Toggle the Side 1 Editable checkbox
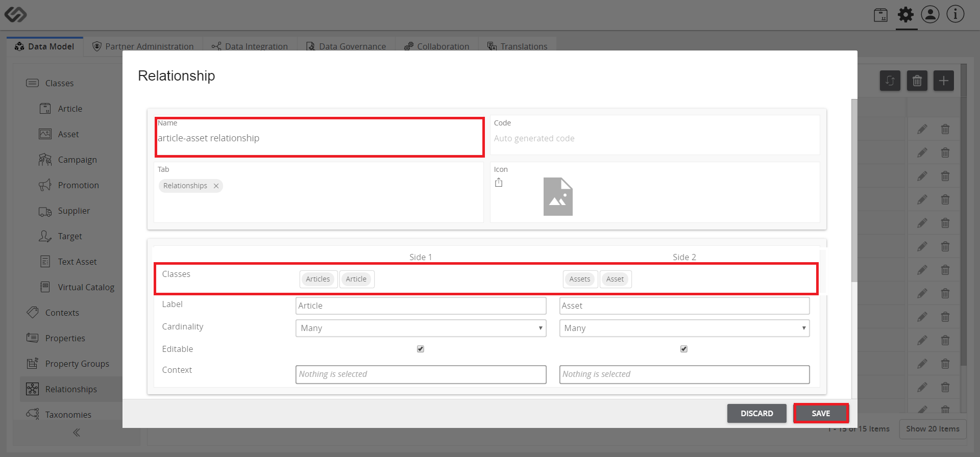The width and height of the screenshot is (980, 457). pos(421,349)
